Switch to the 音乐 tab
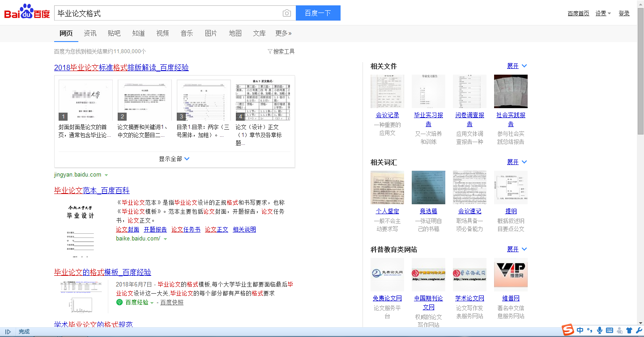Screen dimensions: 644x337 187,33
